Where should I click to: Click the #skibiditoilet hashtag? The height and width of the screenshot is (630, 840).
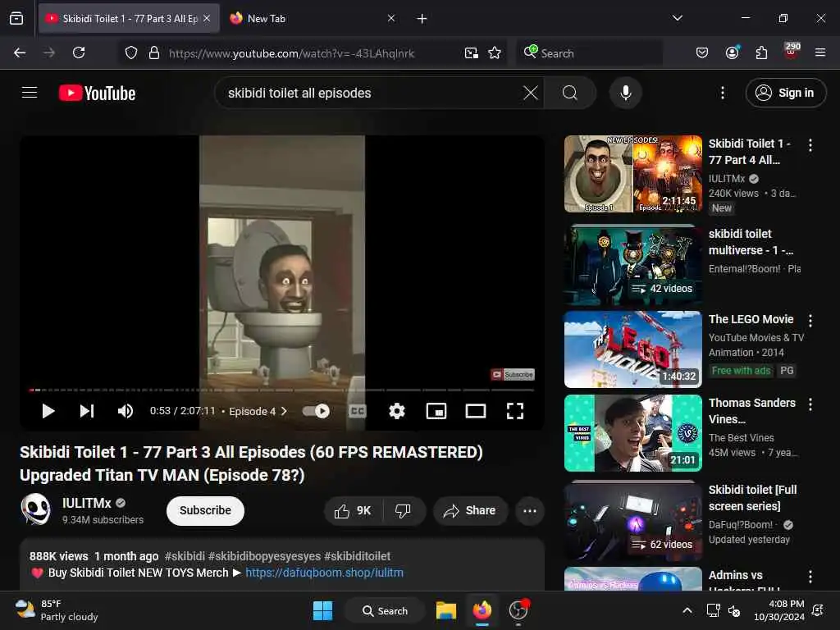tap(358, 556)
